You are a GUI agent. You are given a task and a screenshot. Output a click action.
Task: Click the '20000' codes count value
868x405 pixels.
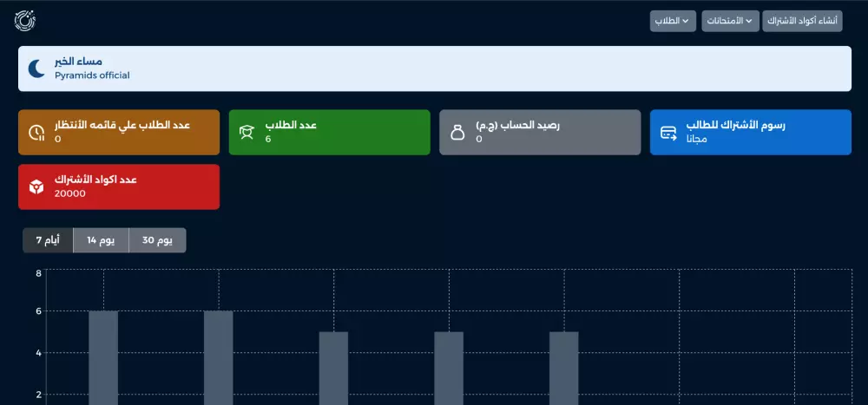pyautogui.click(x=69, y=193)
